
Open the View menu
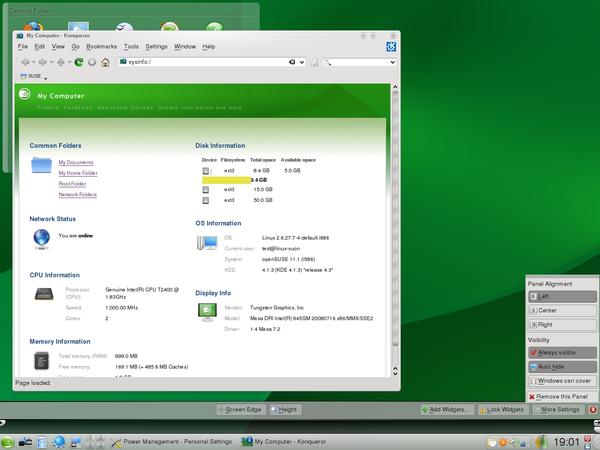[x=58, y=47]
